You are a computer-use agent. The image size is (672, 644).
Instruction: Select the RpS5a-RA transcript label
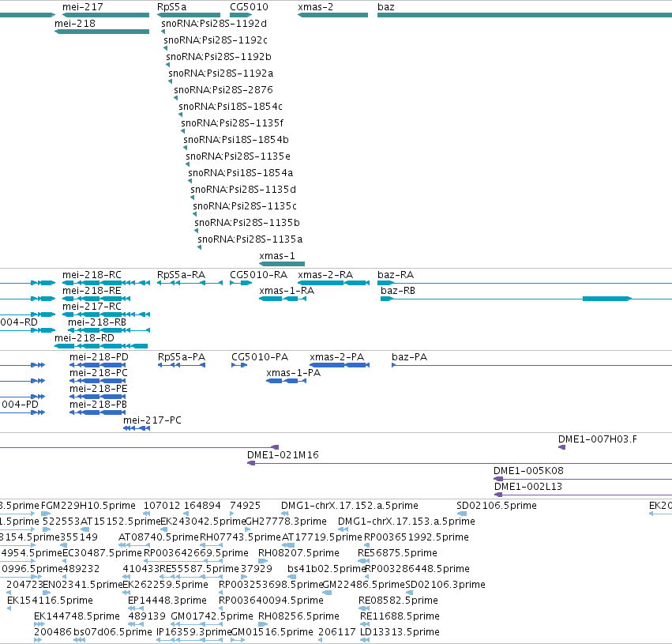click(182, 275)
